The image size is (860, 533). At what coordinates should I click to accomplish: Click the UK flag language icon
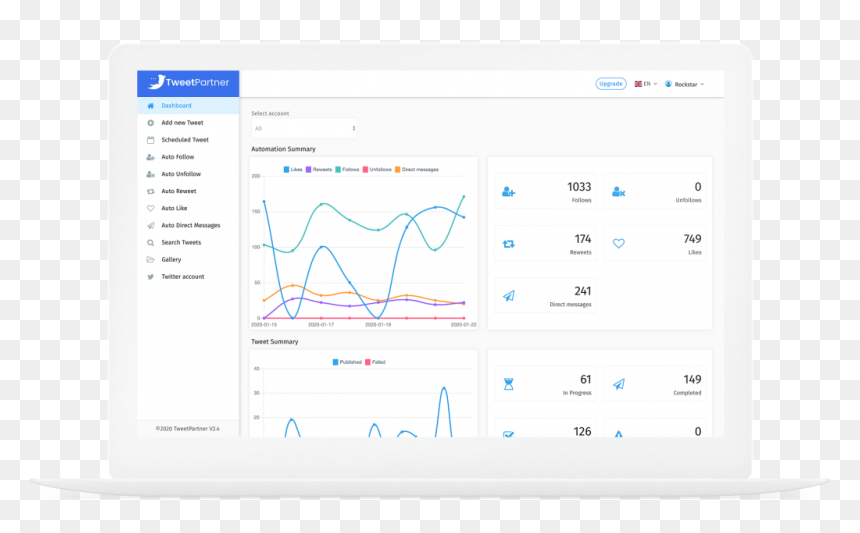tap(638, 84)
